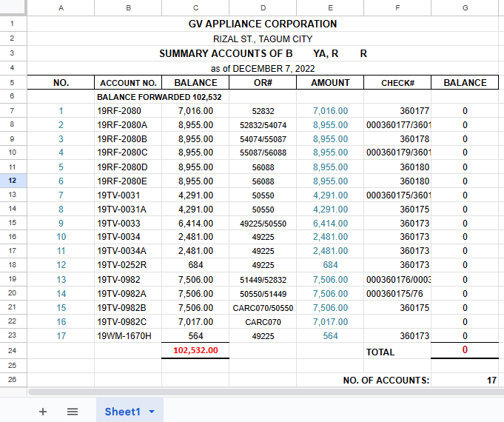Select row 1 header

(x=13, y=24)
